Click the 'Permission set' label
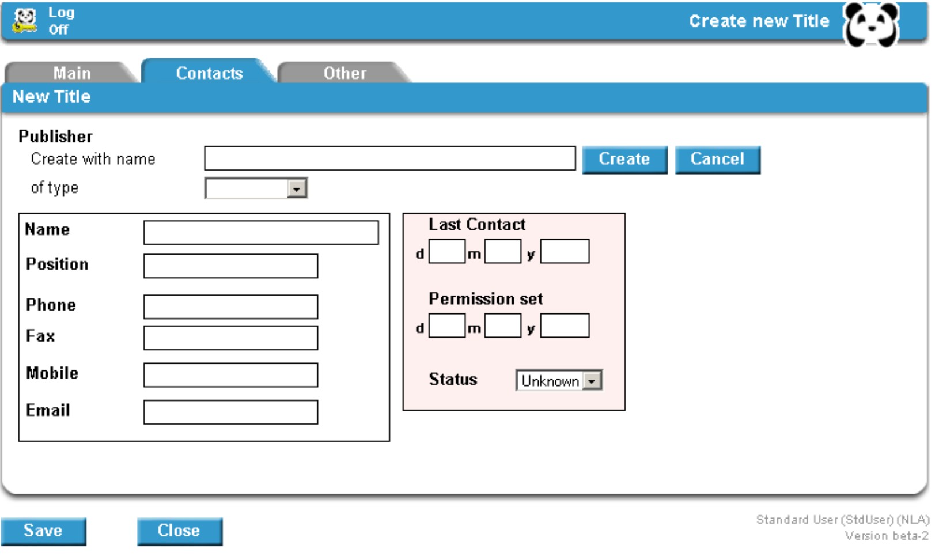Viewport: 939px width, 560px height. (x=486, y=299)
